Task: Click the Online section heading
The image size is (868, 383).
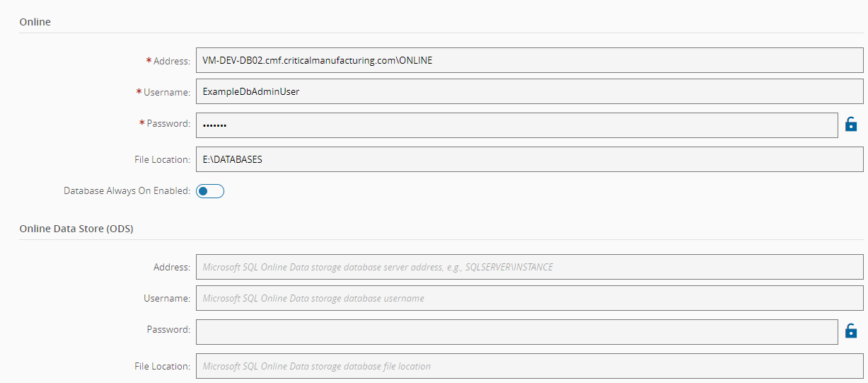Action: [35, 22]
